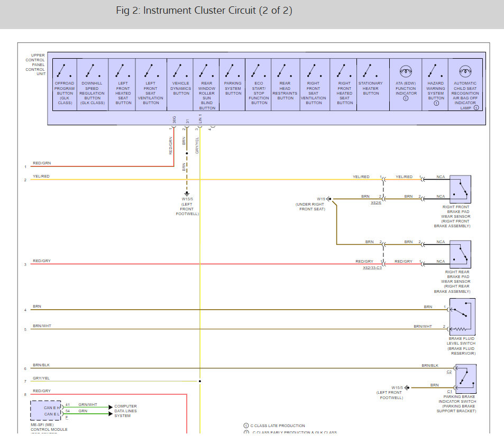Click the BRN label at left of wire 4

(37, 306)
